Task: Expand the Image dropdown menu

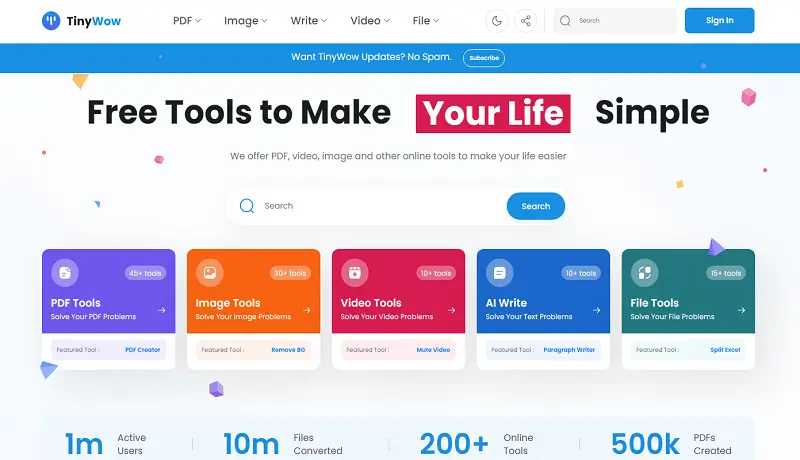Action: (245, 20)
